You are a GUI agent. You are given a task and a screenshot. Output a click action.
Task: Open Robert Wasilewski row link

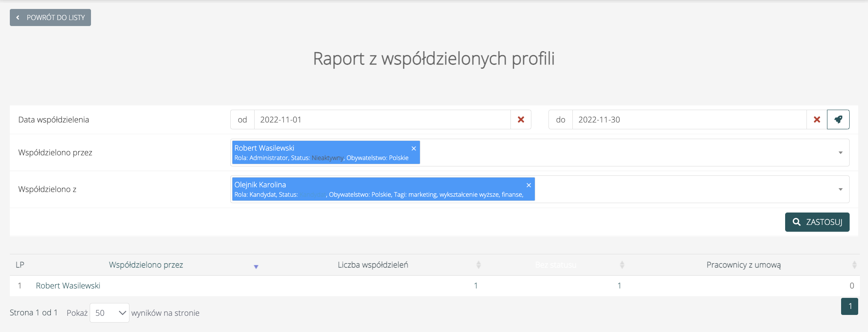click(68, 286)
